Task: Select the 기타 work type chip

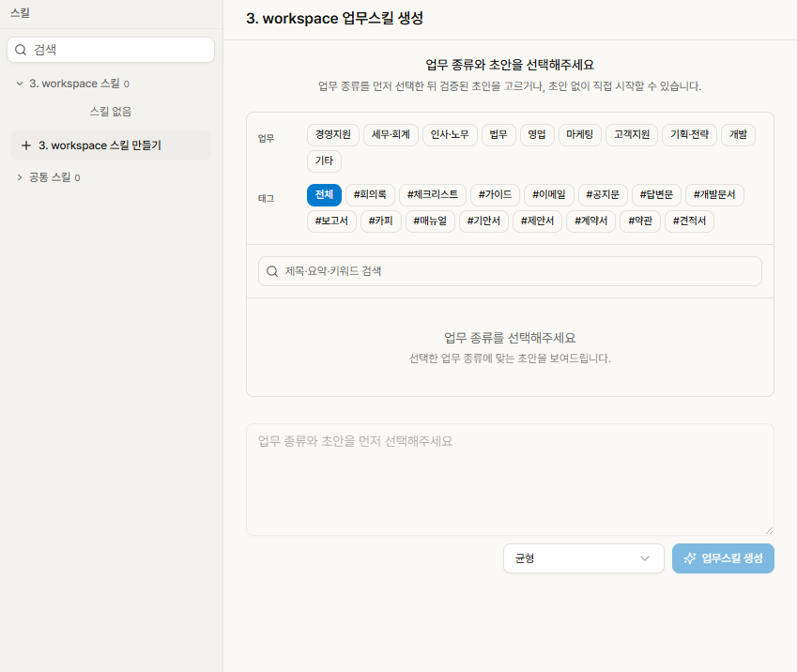Action: click(x=324, y=160)
